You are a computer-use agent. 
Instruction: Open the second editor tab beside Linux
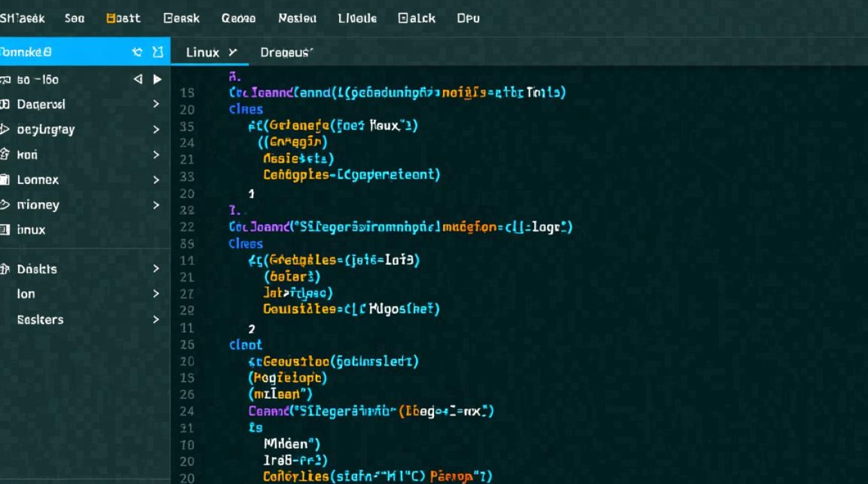point(285,52)
